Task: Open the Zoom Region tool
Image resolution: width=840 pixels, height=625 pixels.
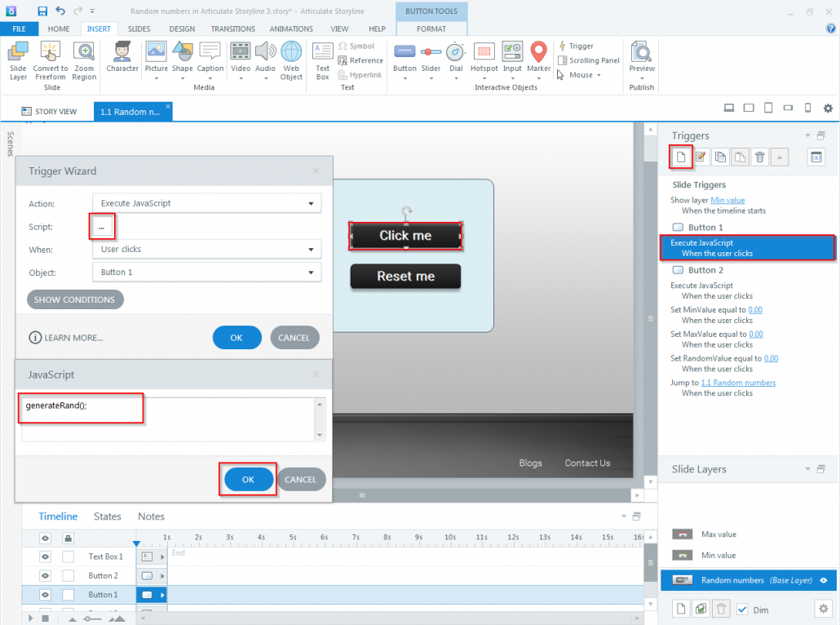Action: (x=83, y=57)
